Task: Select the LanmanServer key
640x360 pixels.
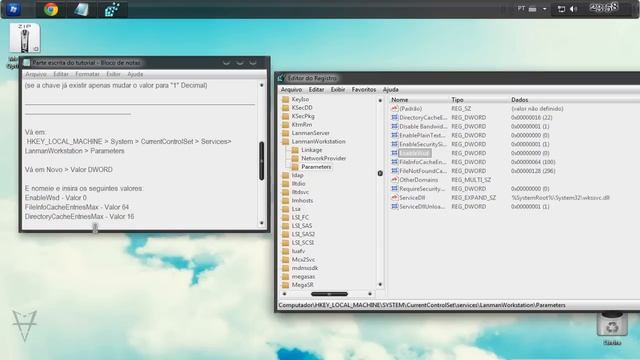Action: coord(310,133)
